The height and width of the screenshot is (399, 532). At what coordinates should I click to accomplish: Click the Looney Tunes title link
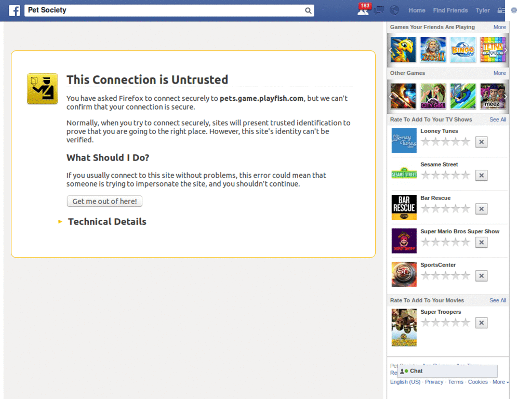(439, 131)
